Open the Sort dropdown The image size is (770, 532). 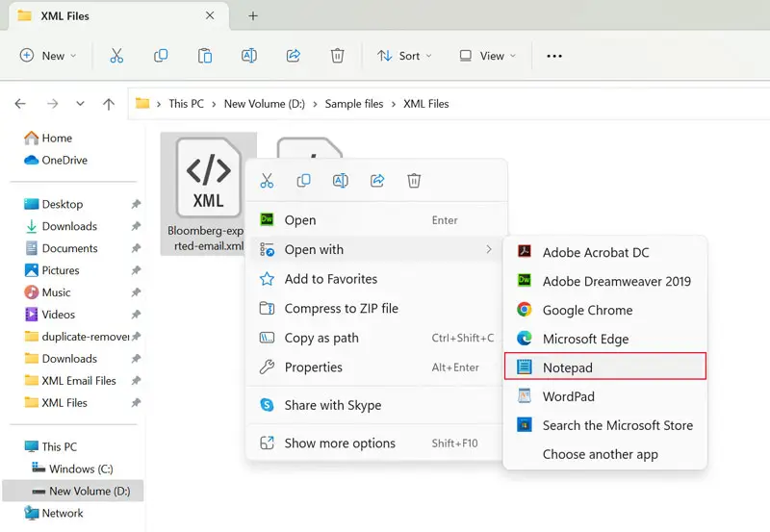(x=404, y=56)
